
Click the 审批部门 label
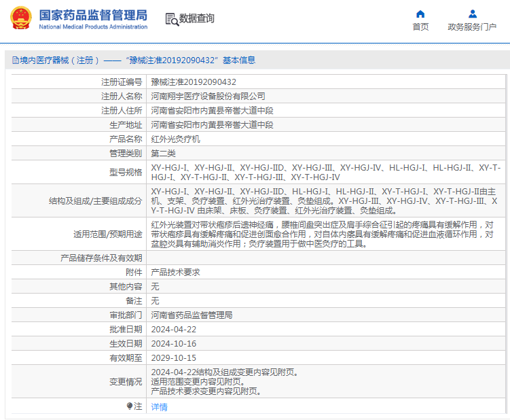[126, 315]
